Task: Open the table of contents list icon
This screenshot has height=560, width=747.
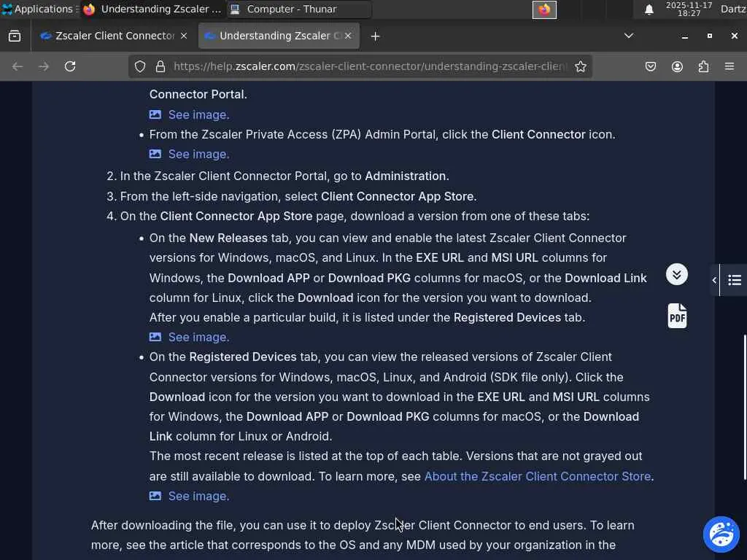Action: click(x=734, y=280)
